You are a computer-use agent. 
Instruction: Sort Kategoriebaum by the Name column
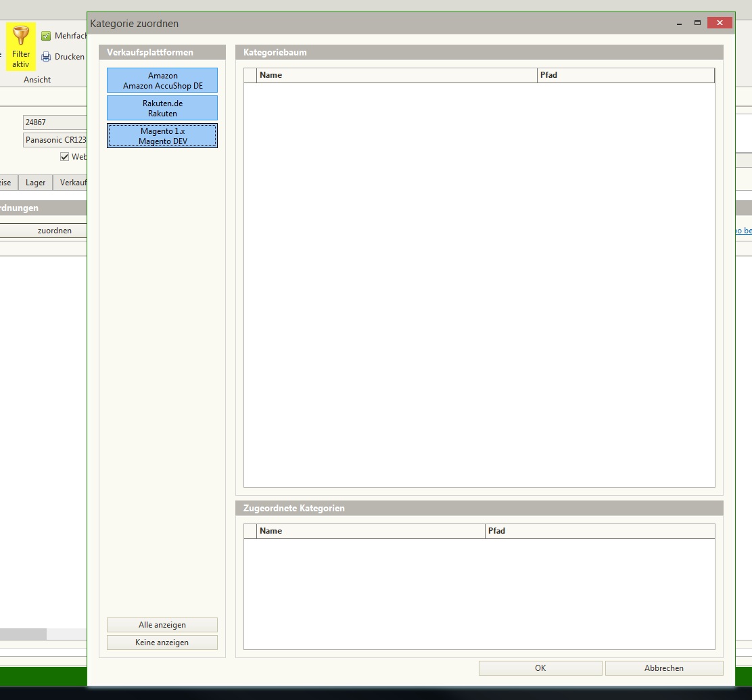click(x=397, y=75)
